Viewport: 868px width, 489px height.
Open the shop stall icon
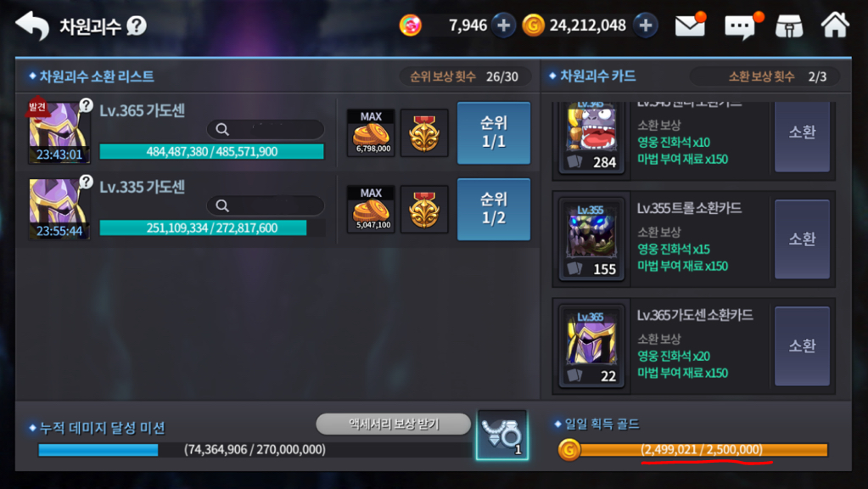(x=789, y=25)
